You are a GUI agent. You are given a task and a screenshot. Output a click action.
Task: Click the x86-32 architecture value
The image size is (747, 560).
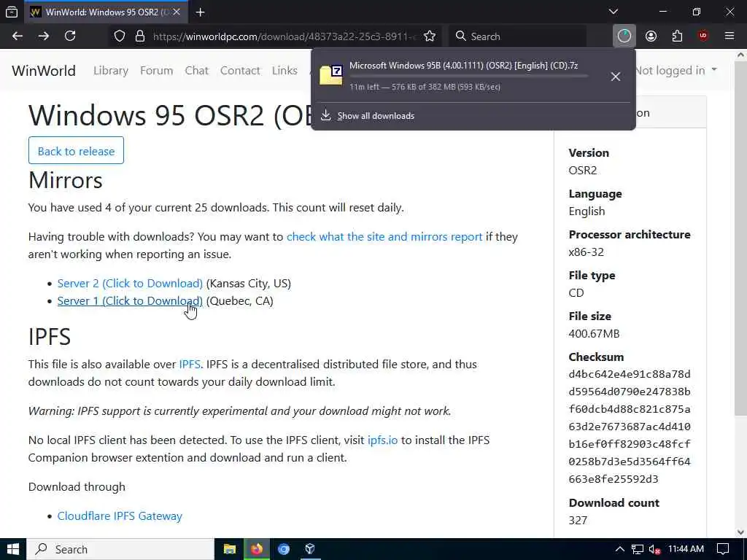[x=586, y=252]
